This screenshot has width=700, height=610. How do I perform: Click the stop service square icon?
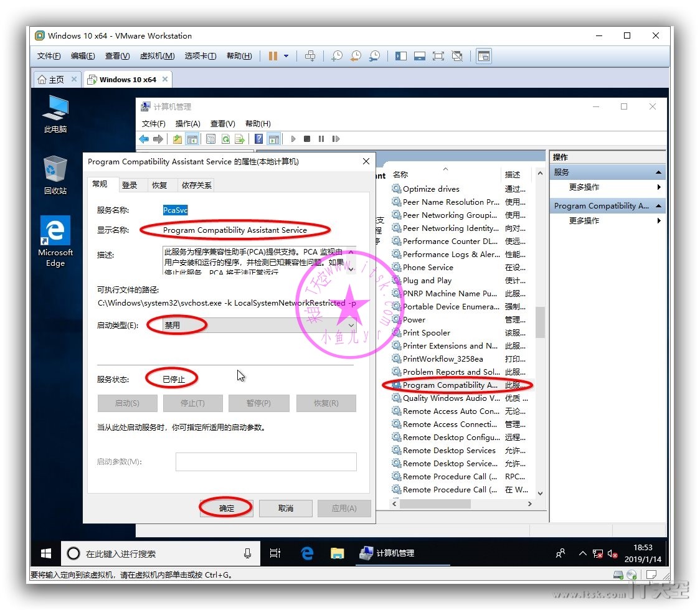pyautogui.click(x=307, y=139)
